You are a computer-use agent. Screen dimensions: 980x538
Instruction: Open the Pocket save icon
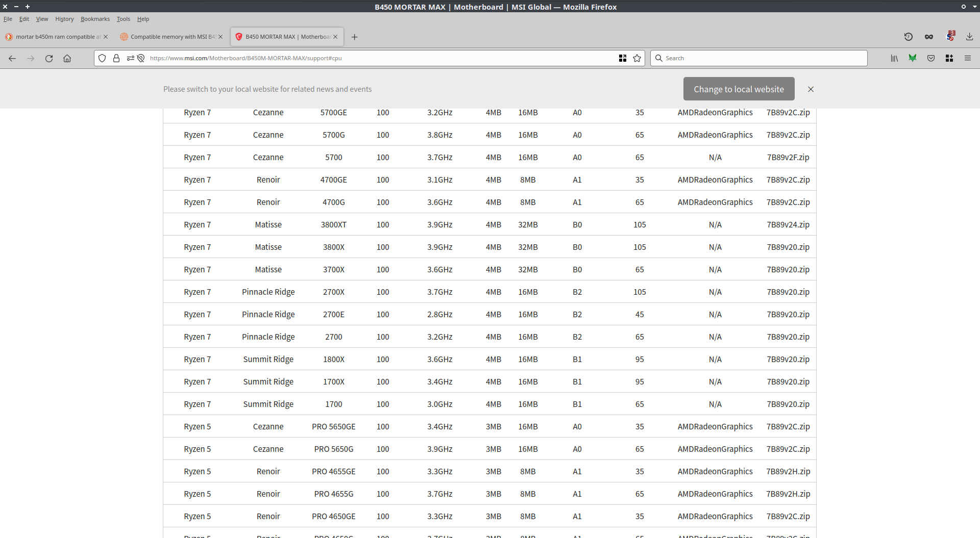coord(931,58)
